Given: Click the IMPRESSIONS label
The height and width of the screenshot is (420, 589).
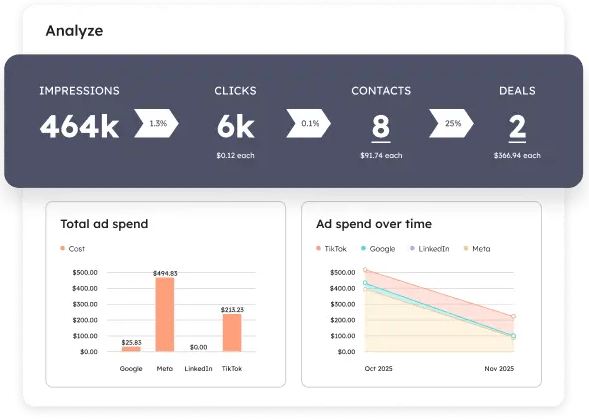Looking at the screenshot, I should tap(79, 91).
